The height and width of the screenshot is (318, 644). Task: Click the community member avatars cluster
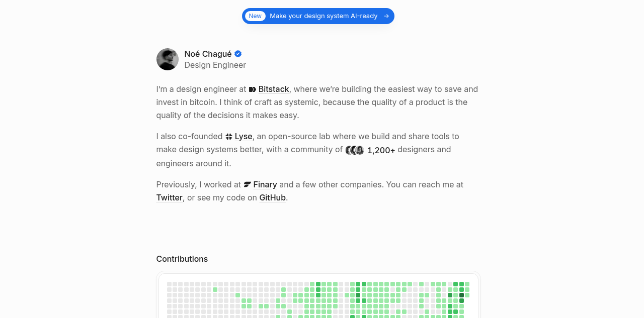point(355,150)
